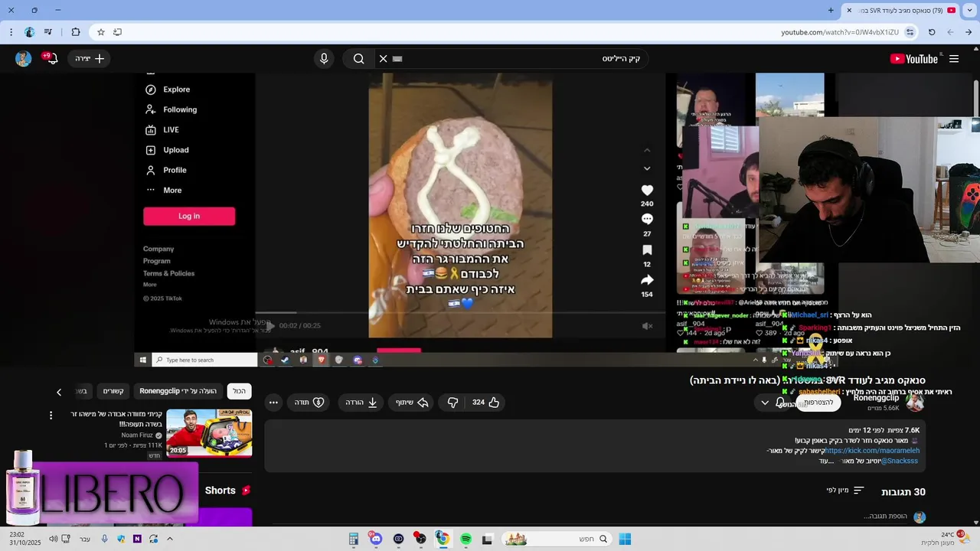Expand subscription notification bell dropdown
980x551 pixels.
click(773, 403)
